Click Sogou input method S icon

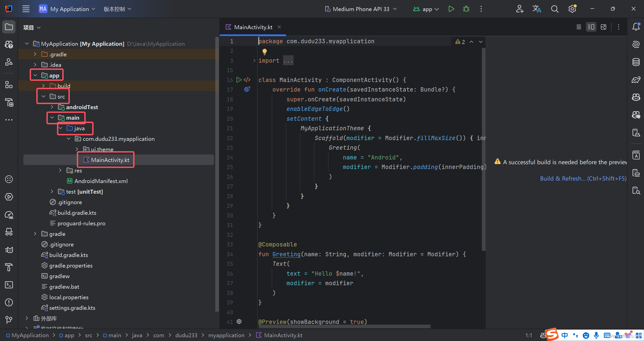click(x=552, y=334)
